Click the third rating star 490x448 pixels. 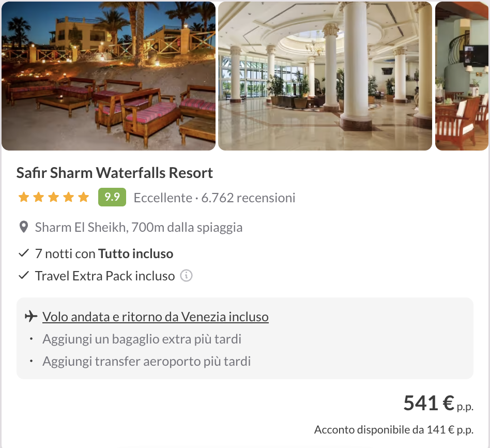pyautogui.click(x=53, y=197)
